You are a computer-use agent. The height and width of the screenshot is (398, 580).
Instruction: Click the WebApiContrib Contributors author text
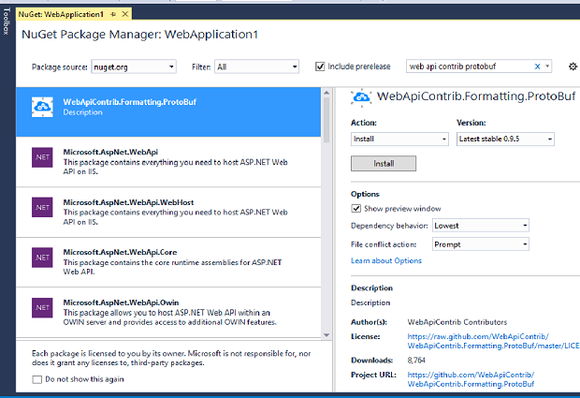pos(457,322)
